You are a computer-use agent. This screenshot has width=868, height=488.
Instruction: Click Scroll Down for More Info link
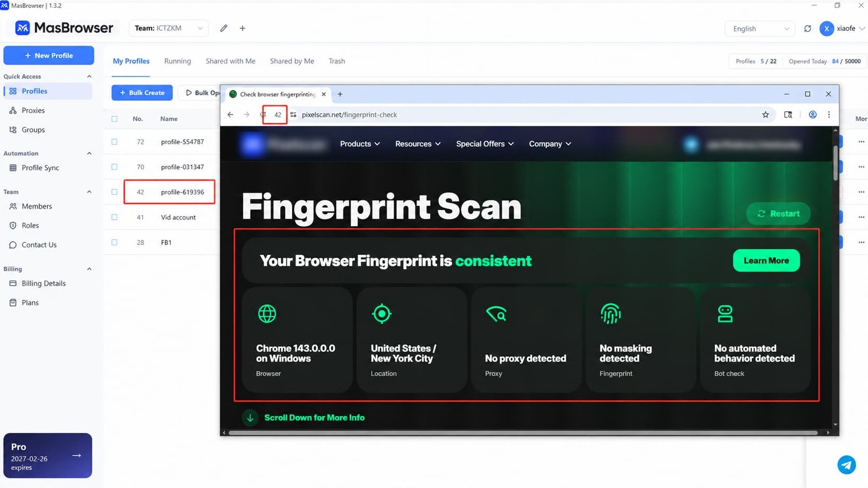point(314,418)
